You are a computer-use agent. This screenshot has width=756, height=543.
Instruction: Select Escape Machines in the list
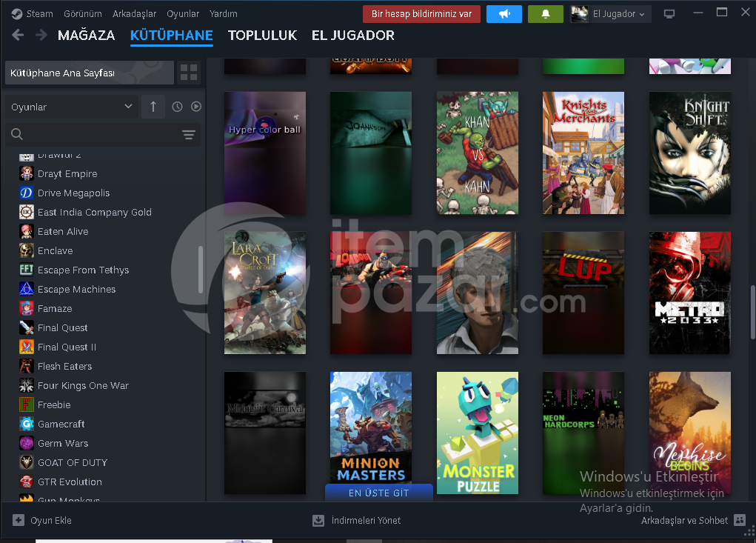(x=77, y=290)
